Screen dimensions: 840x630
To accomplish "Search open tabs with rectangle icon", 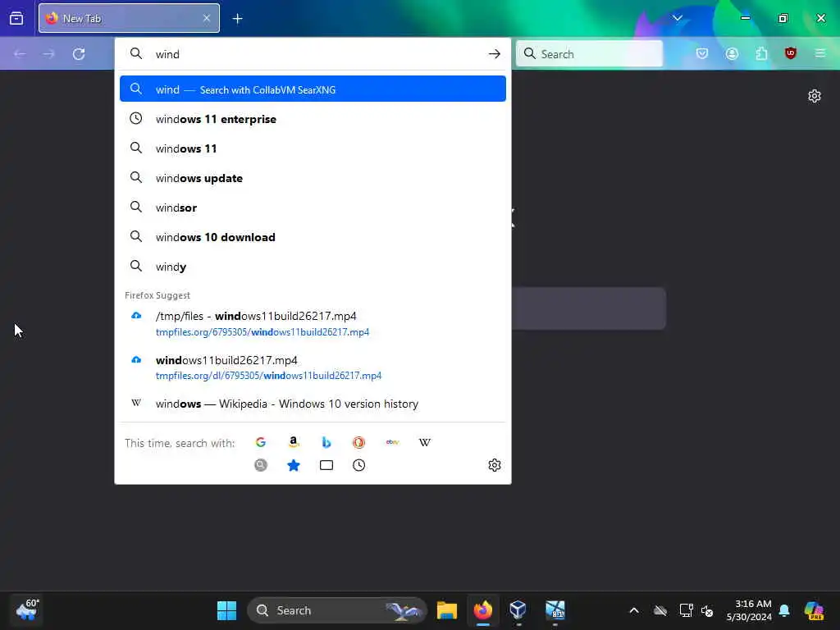I will tap(326, 465).
